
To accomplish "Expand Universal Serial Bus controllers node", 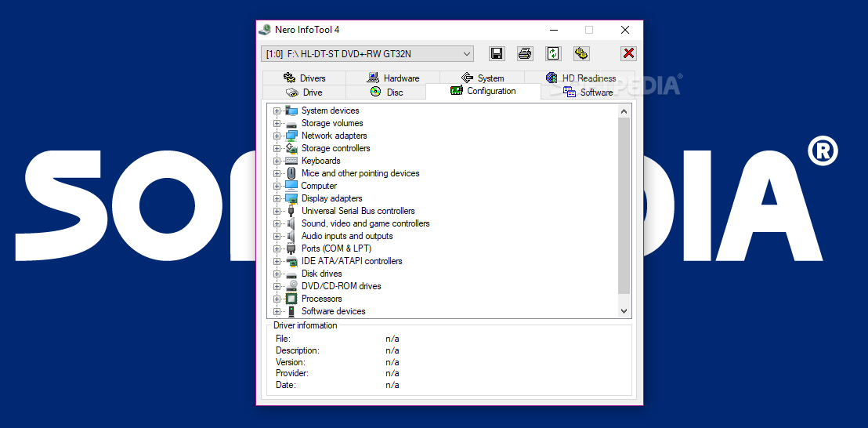I will (277, 211).
